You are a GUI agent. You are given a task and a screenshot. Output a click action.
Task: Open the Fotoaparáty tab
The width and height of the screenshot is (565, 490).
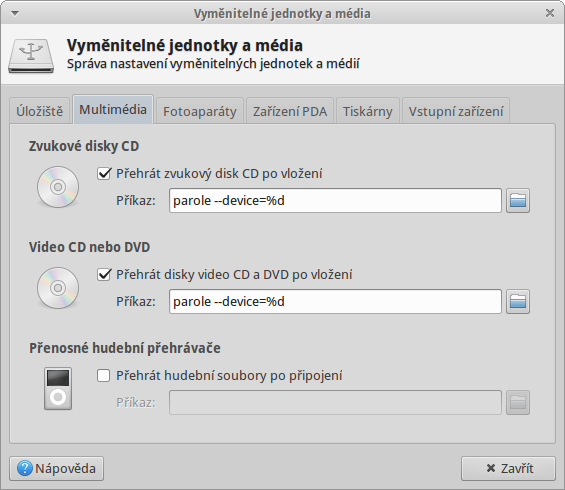(200, 111)
